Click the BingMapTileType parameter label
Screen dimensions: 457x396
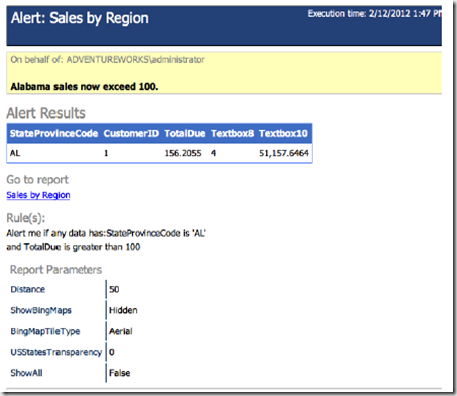point(45,331)
